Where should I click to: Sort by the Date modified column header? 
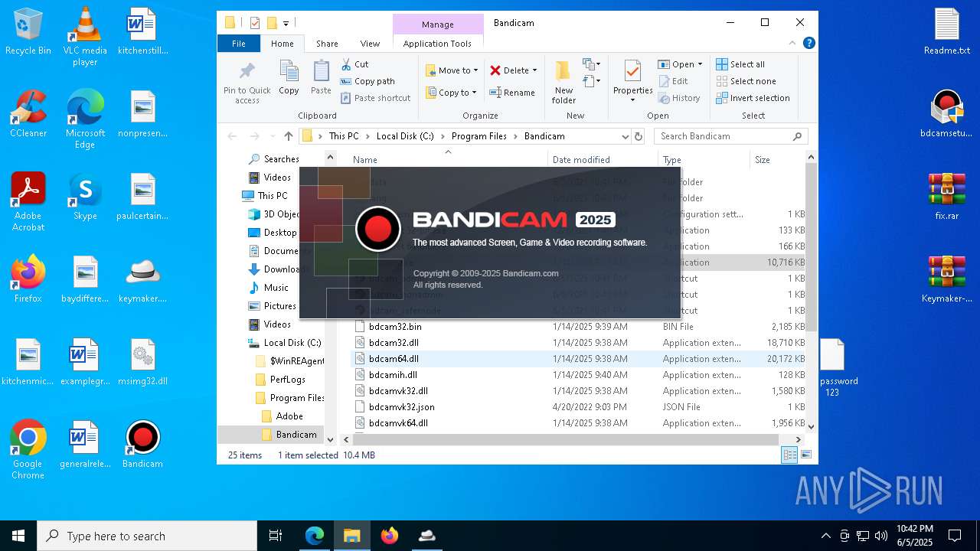(x=603, y=160)
